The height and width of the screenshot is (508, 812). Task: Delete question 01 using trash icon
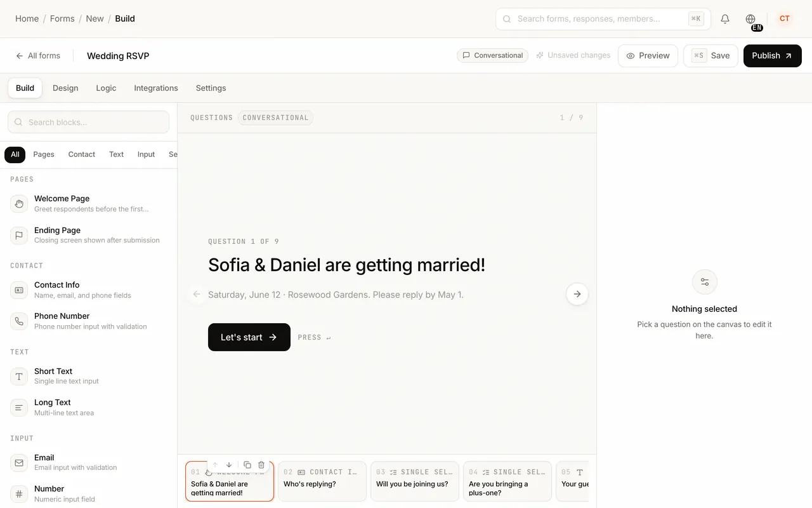(x=261, y=465)
